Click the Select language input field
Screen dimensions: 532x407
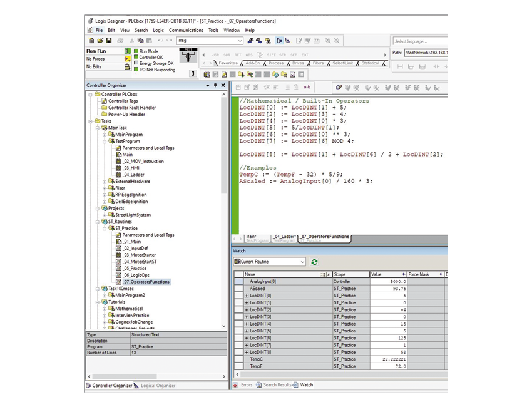(420, 41)
